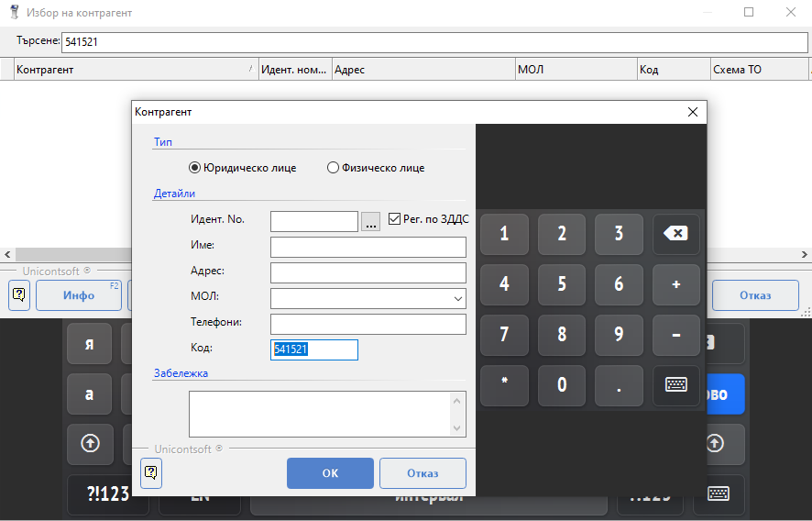Click the help icon in the Контрагент dialog
Viewport: 812px width, 521px height.
click(151, 472)
